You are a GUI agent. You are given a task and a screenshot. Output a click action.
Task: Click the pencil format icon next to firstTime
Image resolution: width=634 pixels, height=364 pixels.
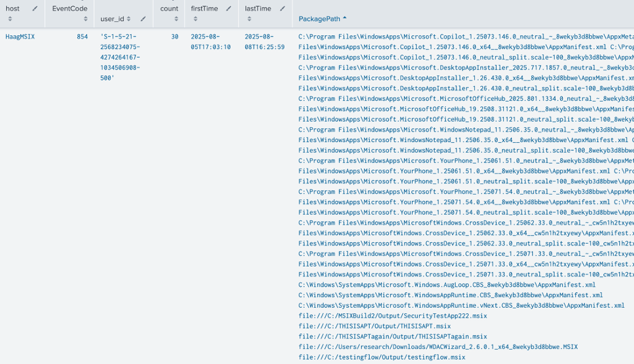pos(228,9)
